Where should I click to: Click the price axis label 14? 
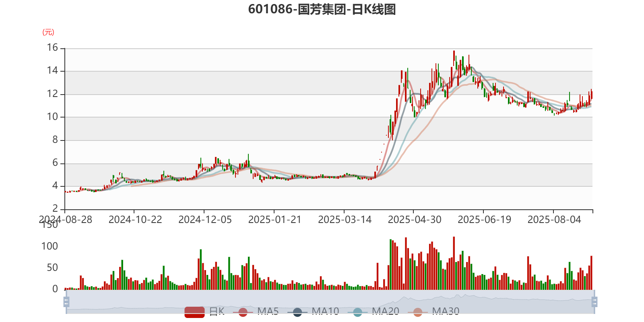coord(52,71)
